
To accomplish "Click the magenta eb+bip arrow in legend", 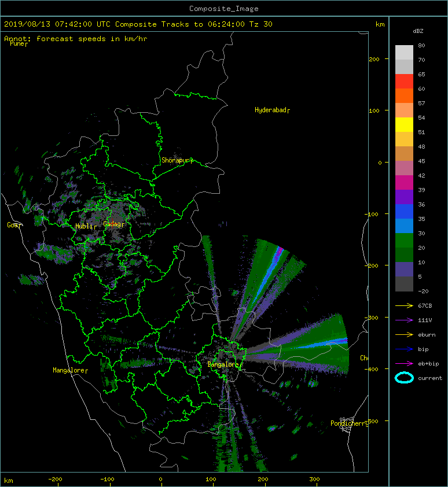I will coord(404,364).
